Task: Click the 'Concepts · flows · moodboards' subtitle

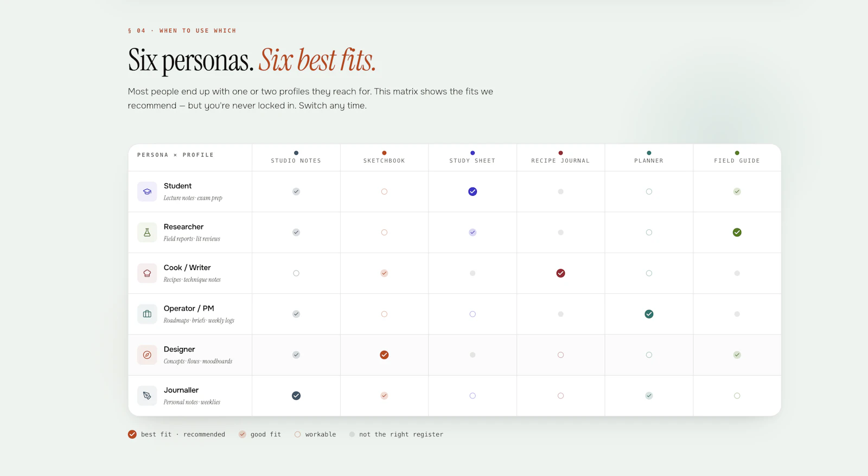Action: [x=198, y=362]
